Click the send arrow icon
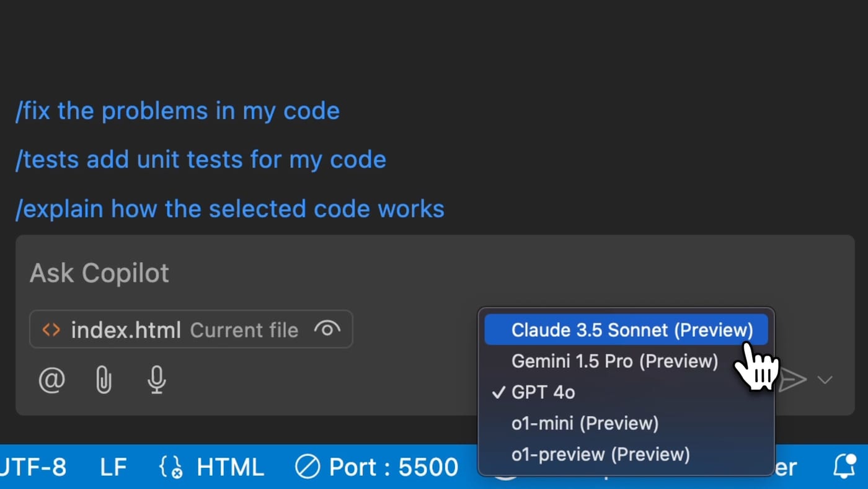This screenshot has width=868, height=489. coord(792,380)
